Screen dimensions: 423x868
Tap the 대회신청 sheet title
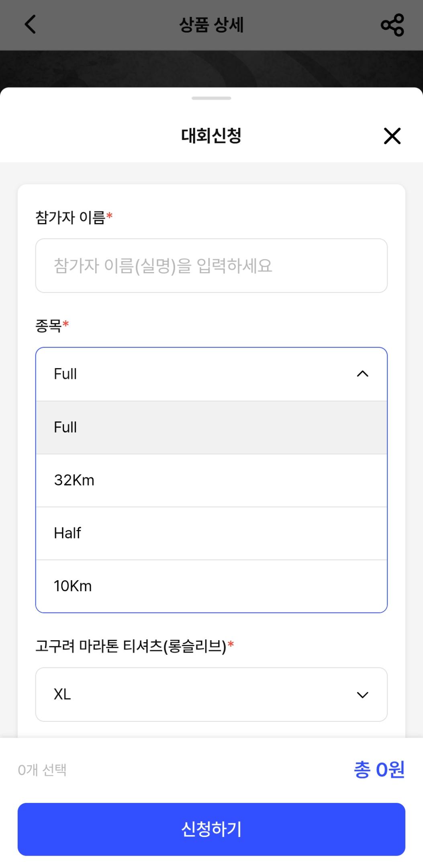click(211, 135)
